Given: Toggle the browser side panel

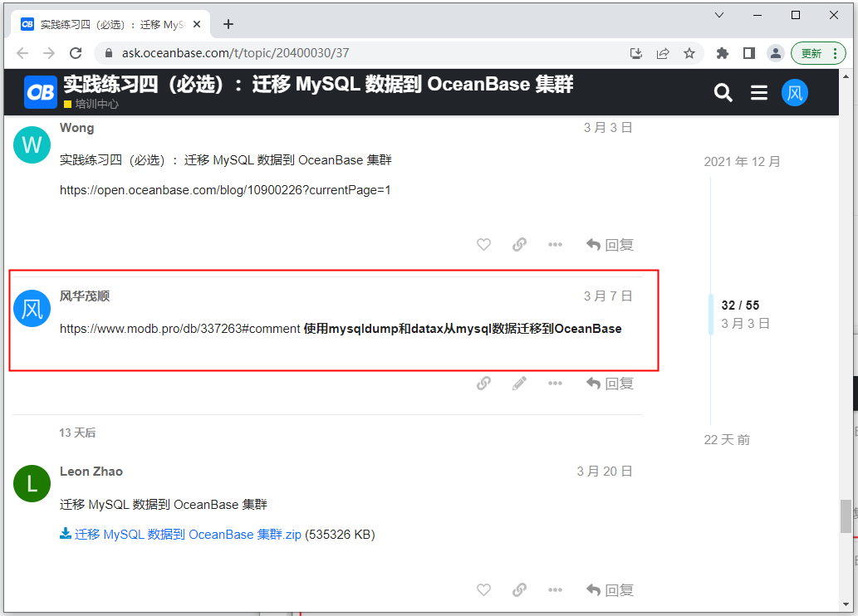Looking at the screenshot, I should tap(748, 53).
